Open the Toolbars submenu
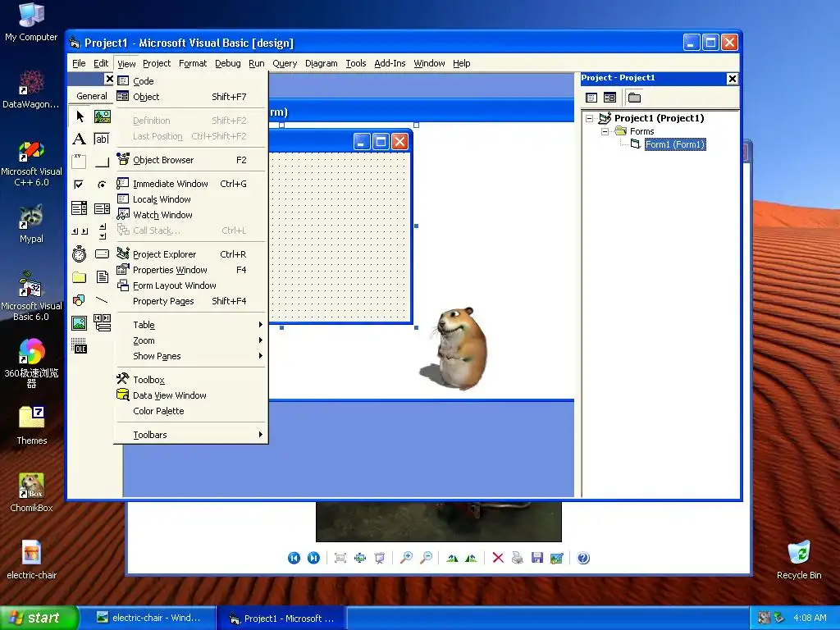The width and height of the screenshot is (840, 630). click(190, 435)
